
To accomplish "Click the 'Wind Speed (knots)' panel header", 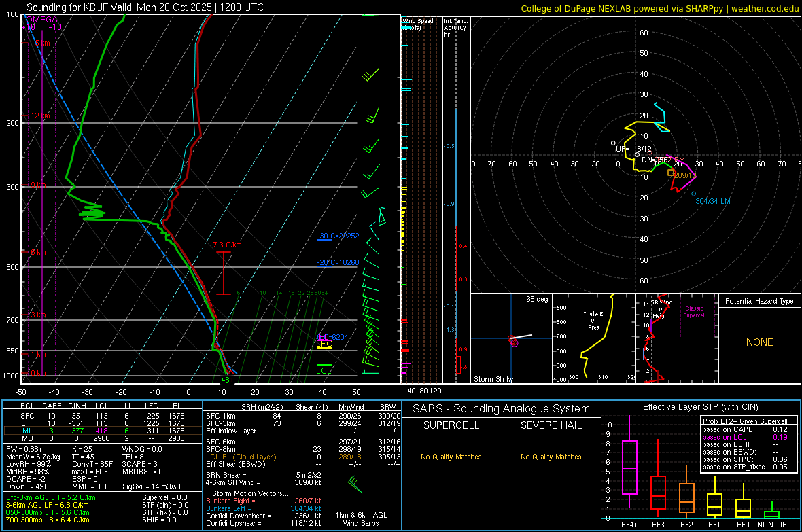I will 417,24.
